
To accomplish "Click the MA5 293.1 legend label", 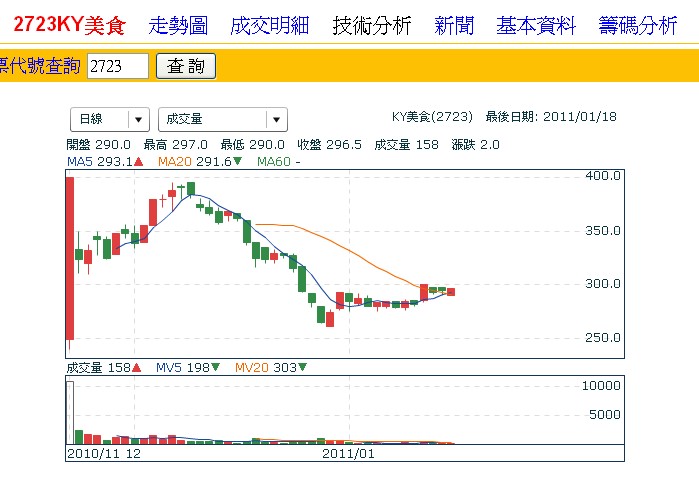I will (x=105, y=161).
